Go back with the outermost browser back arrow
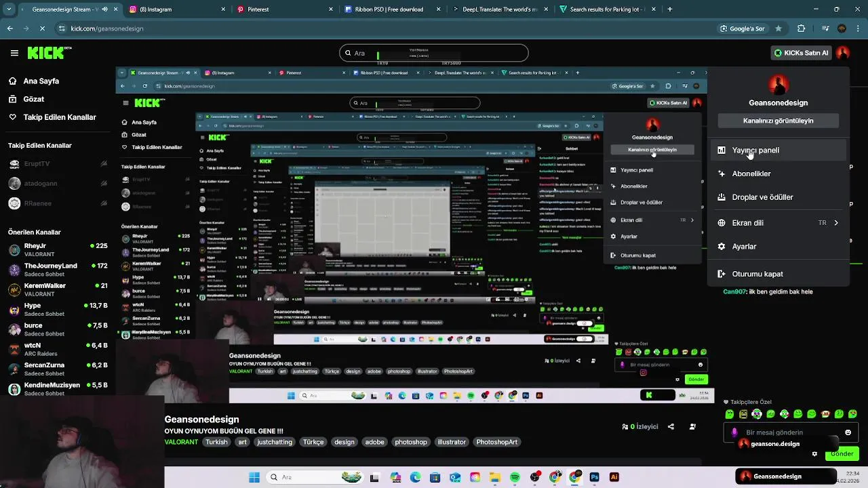The width and height of the screenshot is (868, 488). 9,28
